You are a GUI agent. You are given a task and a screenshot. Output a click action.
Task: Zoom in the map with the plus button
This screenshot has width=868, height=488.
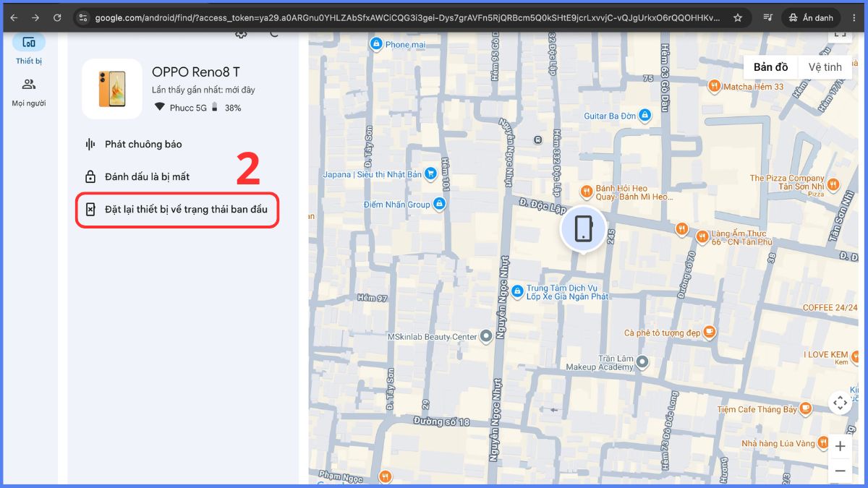[x=840, y=446]
